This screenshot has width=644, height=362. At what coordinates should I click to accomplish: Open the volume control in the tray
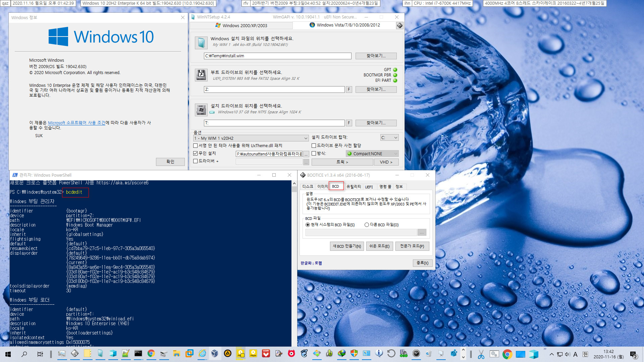tap(567, 354)
